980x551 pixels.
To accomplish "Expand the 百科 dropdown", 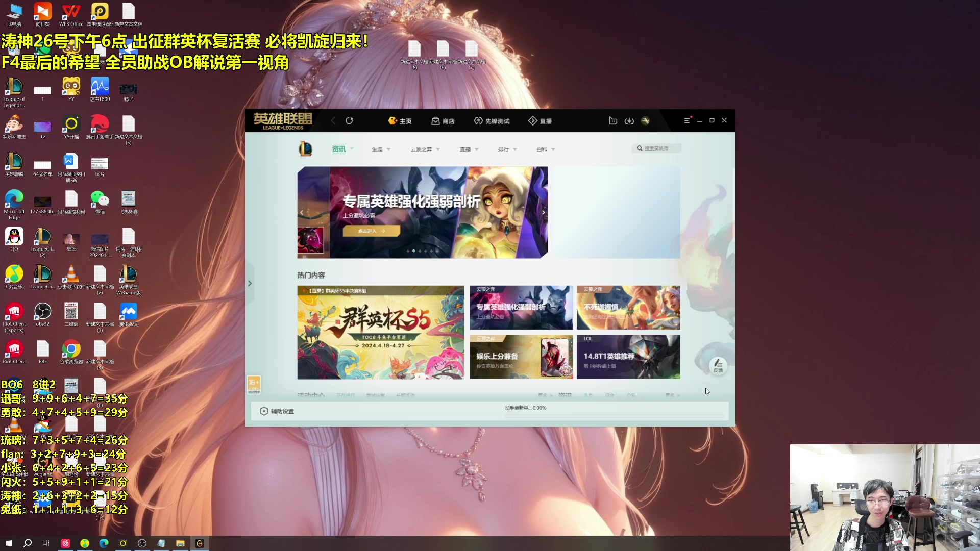I will [x=543, y=149].
